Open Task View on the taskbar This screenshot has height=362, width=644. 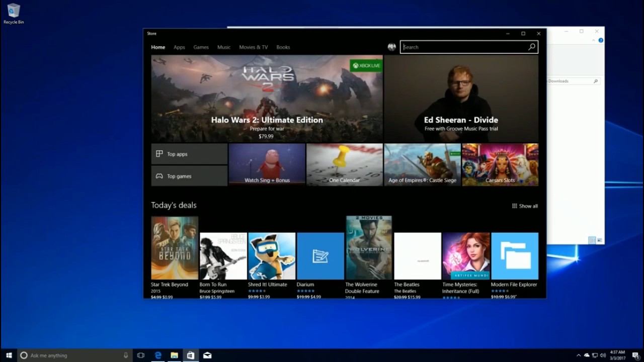(x=141, y=355)
